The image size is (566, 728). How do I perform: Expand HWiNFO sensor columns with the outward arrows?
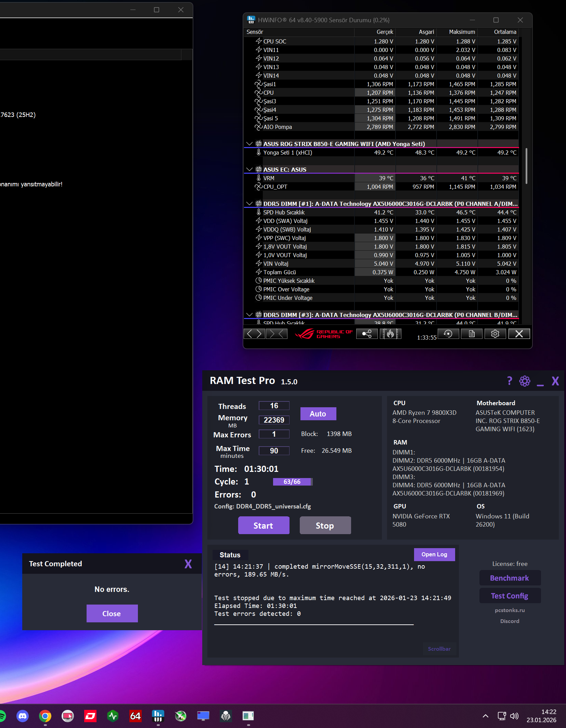(x=254, y=334)
